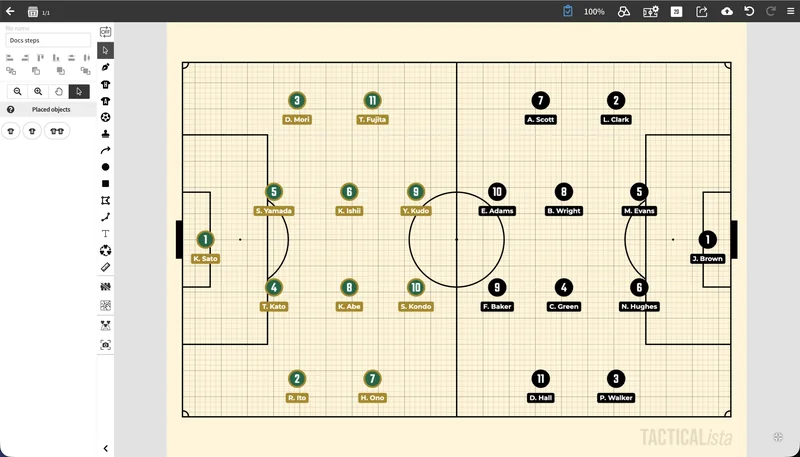
Task: Redo the last undone action
Action: click(x=771, y=11)
